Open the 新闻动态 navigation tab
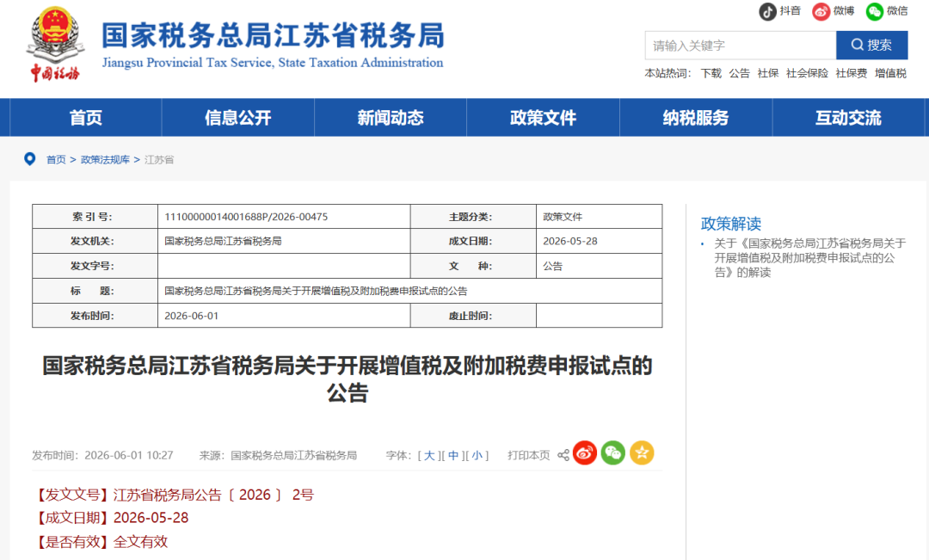This screenshot has height=560, width=929. pos(391,117)
